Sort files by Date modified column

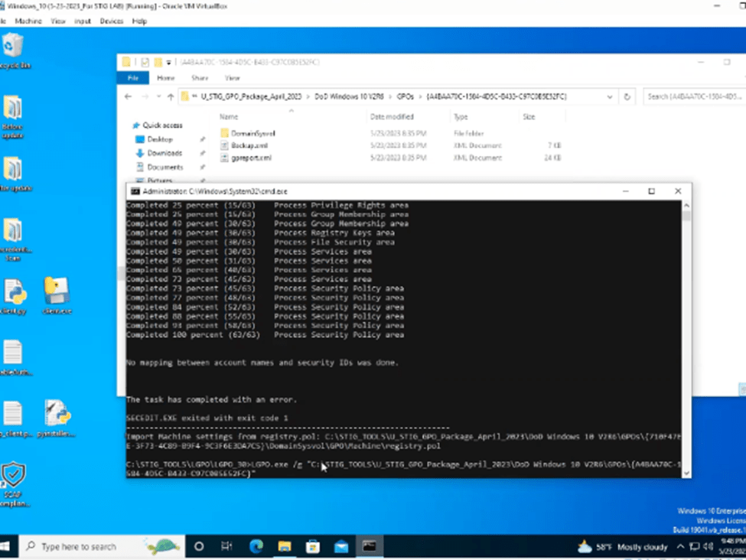(x=391, y=117)
